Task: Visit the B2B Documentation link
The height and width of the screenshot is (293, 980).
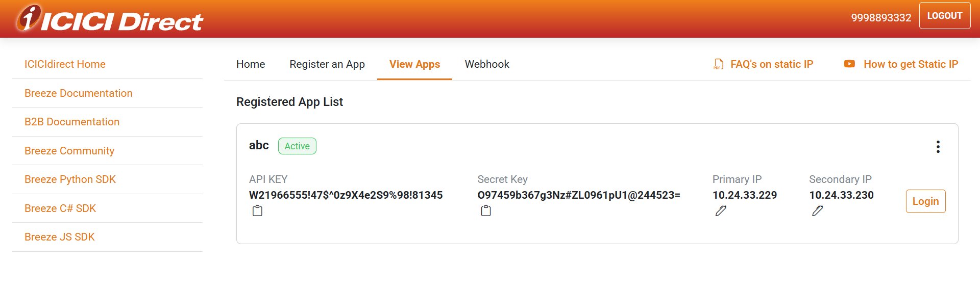Action: (x=72, y=122)
